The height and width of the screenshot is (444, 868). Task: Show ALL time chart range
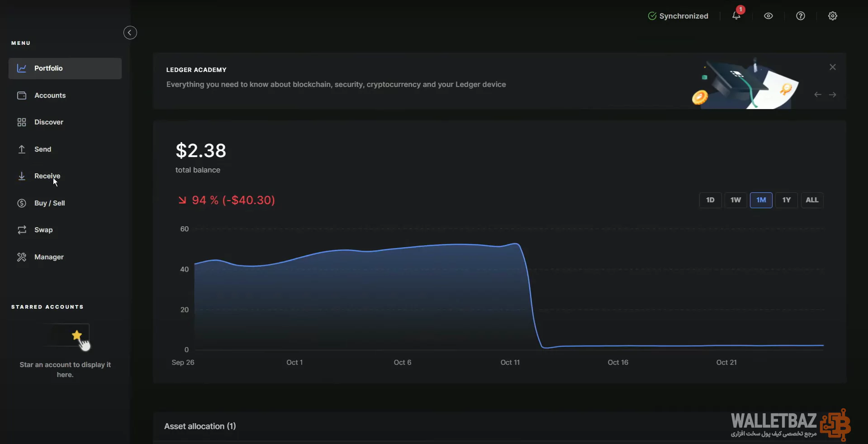(812, 200)
